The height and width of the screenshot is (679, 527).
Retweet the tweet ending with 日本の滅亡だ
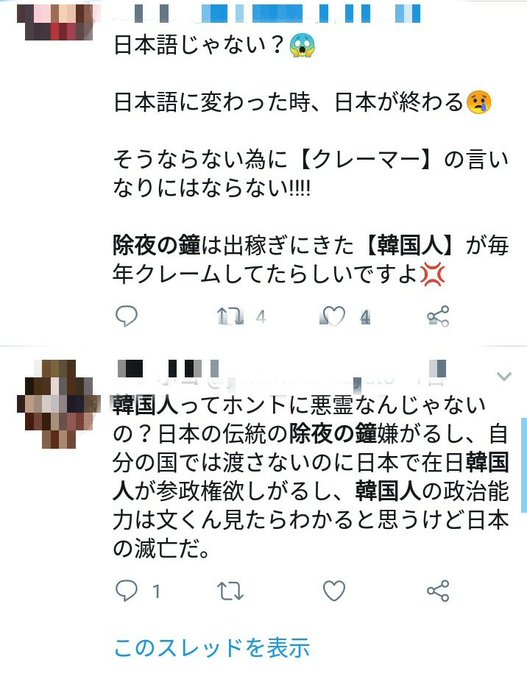click(230, 591)
